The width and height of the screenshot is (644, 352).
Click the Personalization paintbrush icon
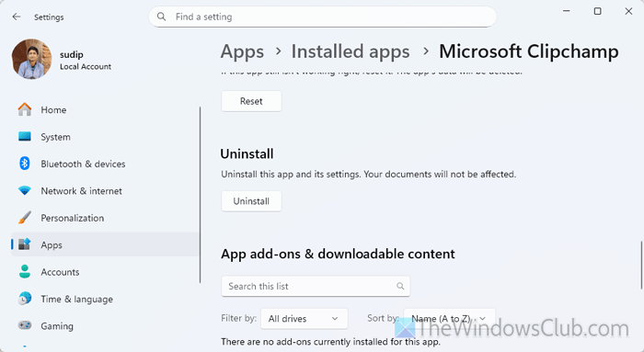[x=25, y=218]
